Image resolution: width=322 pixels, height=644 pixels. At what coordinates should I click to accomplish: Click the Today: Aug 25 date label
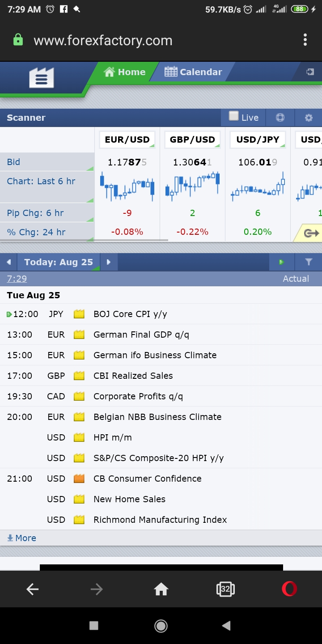59,262
